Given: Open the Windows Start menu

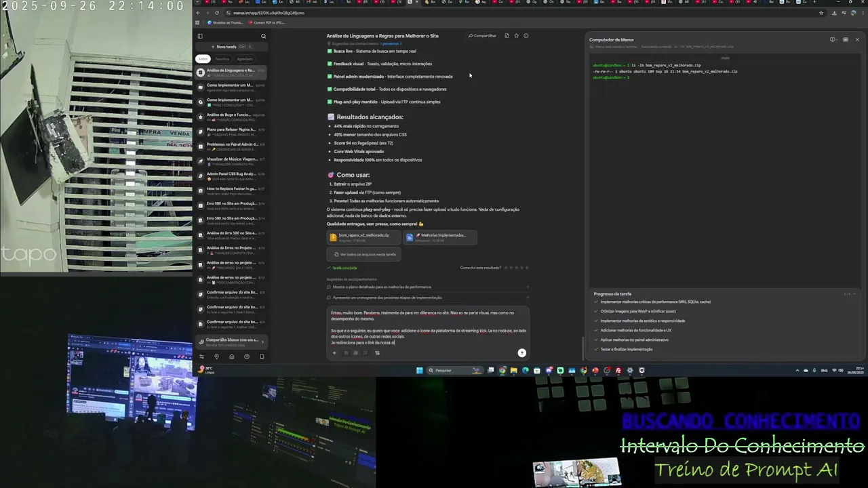Looking at the screenshot, I should (x=419, y=370).
